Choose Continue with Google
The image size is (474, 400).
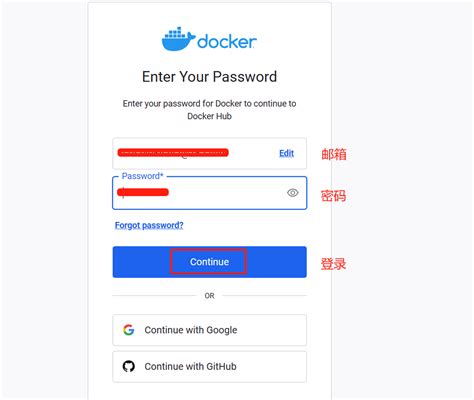pos(209,330)
